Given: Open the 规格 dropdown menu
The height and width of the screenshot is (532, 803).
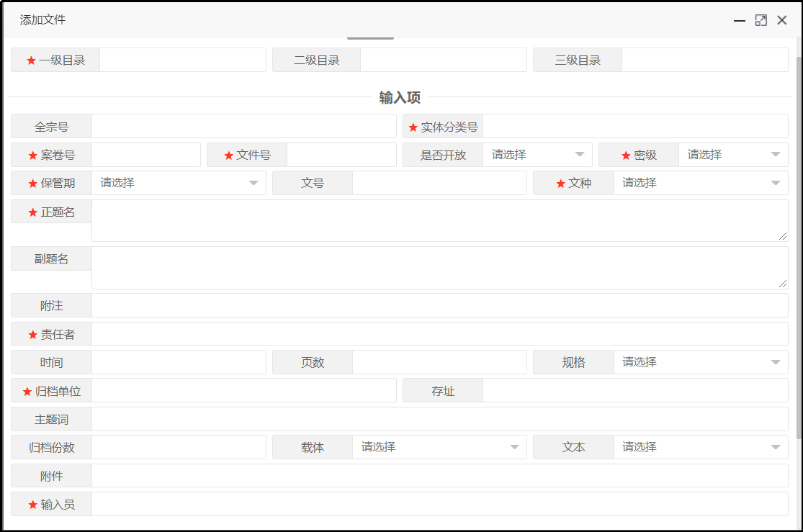Looking at the screenshot, I should pyautogui.click(x=700, y=362).
